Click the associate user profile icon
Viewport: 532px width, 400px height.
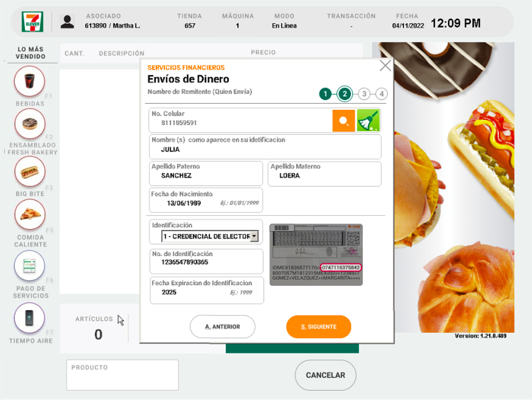[x=67, y=22]
